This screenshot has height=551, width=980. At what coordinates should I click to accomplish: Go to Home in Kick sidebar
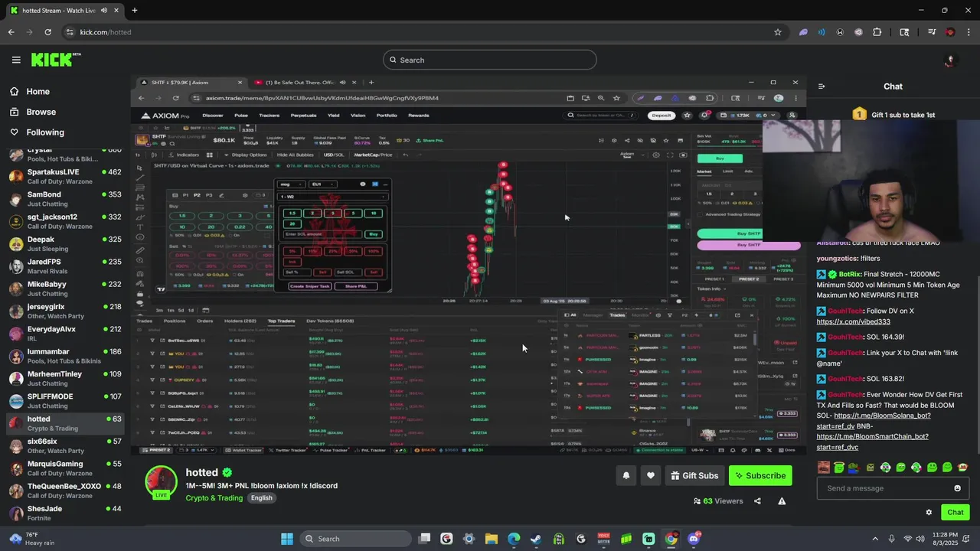(x=30, y=91)
